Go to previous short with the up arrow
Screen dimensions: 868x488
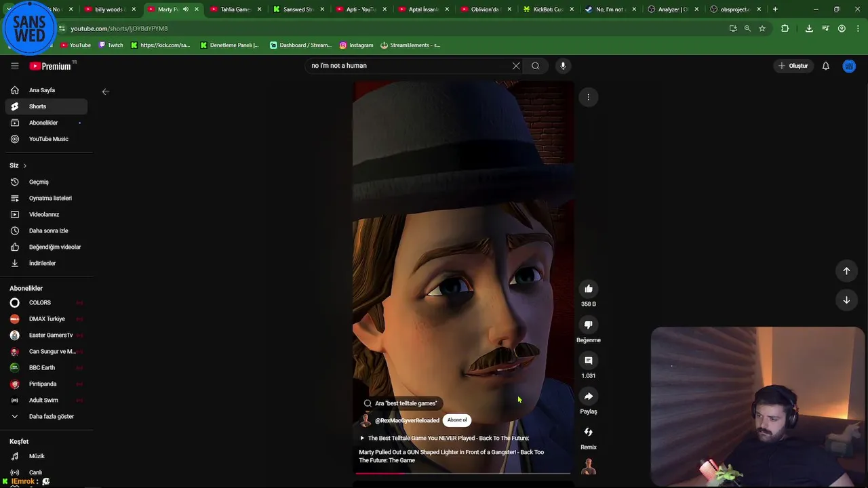click(846, 270)
